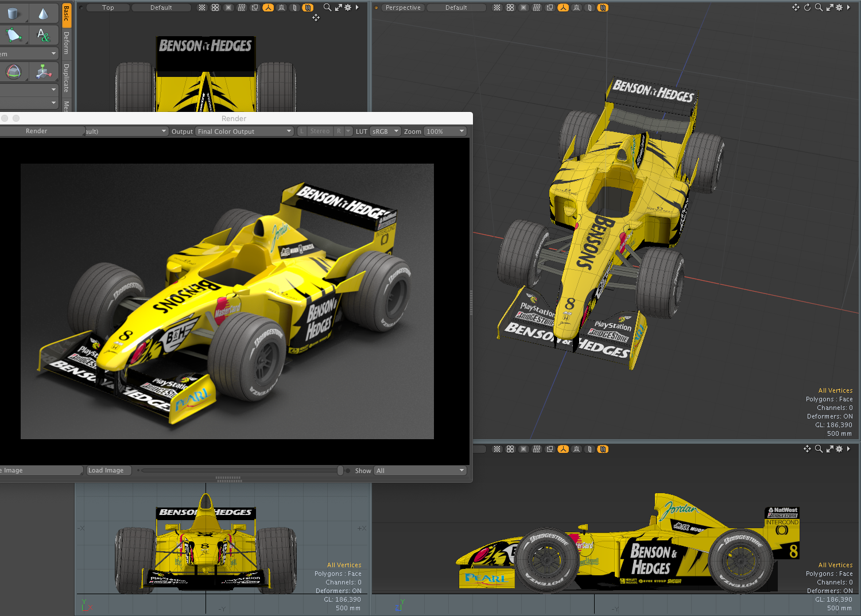Viewport: 861px width, 616px height.
Task: Open the Output dropdown showing Final Color Output
Action: tap(245, 131)
